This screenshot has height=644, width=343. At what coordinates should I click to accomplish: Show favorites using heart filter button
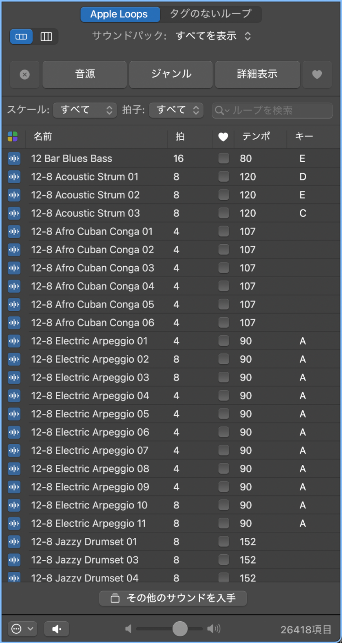point(317,74)
